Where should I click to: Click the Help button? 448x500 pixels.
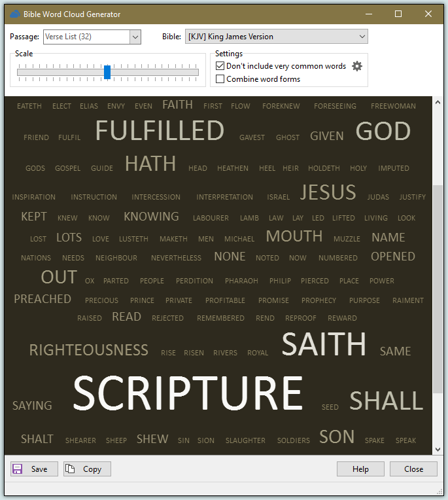point(360,469)
